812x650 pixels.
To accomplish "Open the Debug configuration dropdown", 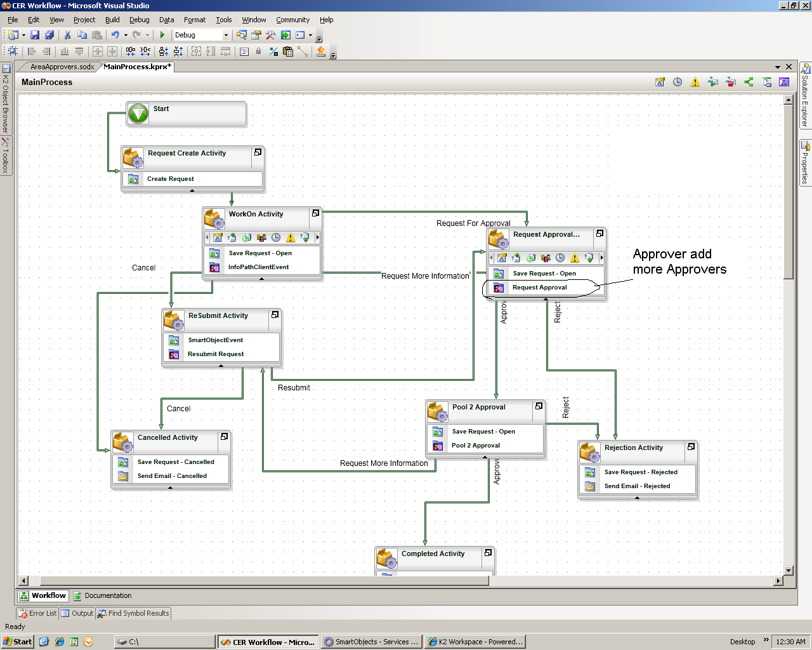I will (x=226, y=35).
